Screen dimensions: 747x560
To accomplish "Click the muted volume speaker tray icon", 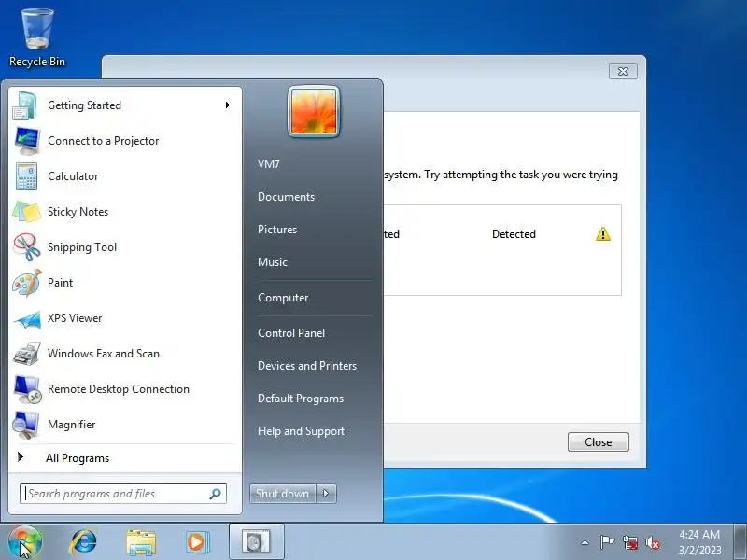I will click(653, 542).
